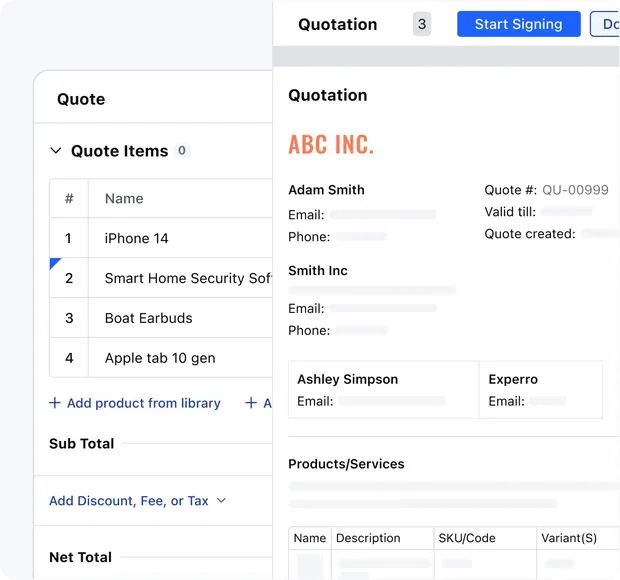The height and width of the screenshot is (580, 620).
Task: Select the iPhone 14 row
Action: point(136,238)
